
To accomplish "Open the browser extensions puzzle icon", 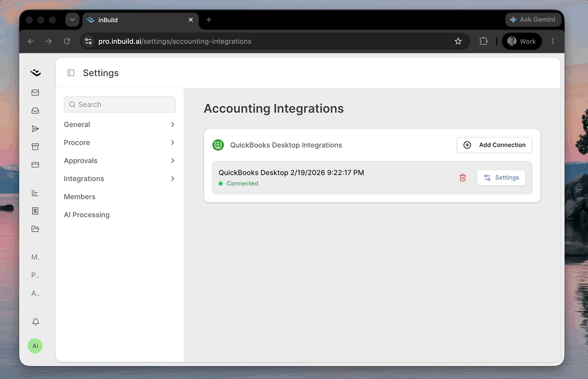I will pos(483,41).
